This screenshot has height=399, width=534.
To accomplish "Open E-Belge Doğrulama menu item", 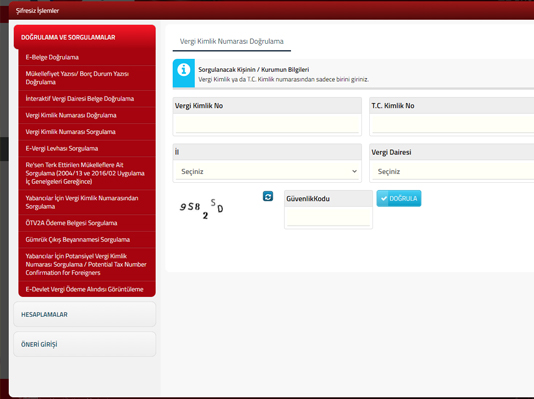I will pyautogui.click(x=87, y=57).
